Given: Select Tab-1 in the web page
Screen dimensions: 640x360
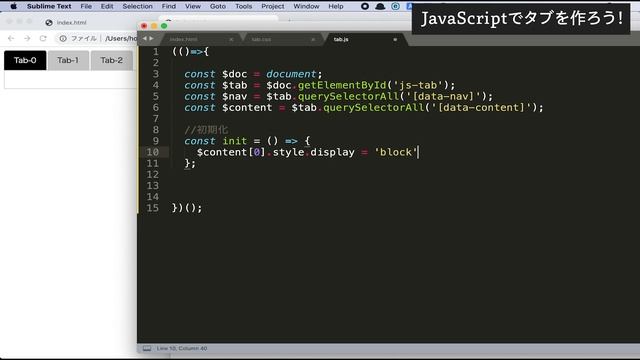Looking at the screenshot, I should (x=68, y=60).
